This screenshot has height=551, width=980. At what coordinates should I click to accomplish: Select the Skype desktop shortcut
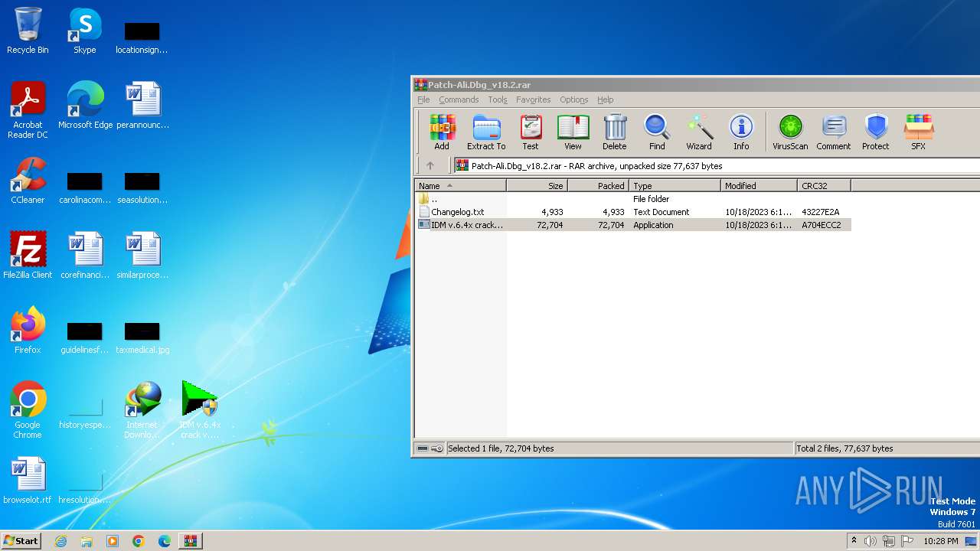[x=85, y=31]
